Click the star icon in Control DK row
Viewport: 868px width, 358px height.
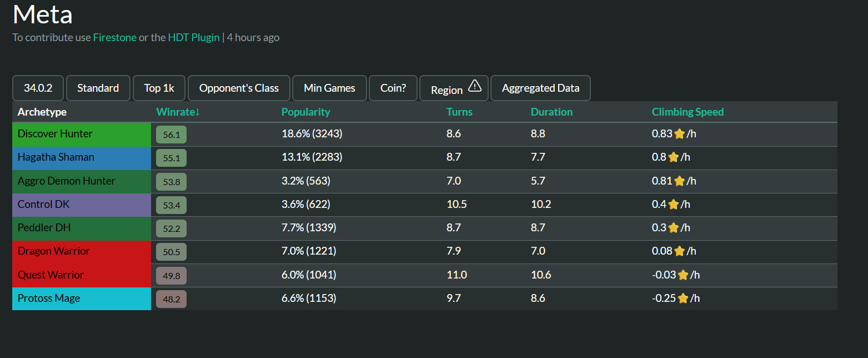point(674,205)
